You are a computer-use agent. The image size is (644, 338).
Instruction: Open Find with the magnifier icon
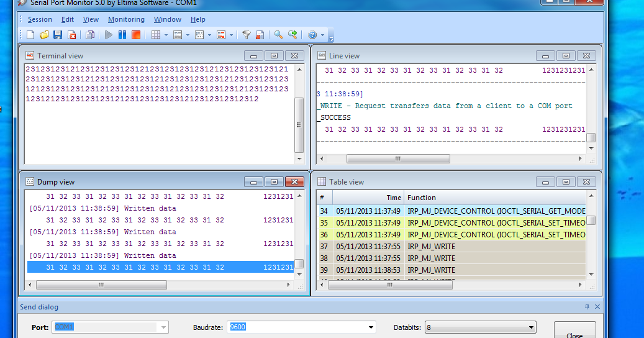(x=278, y=35)
